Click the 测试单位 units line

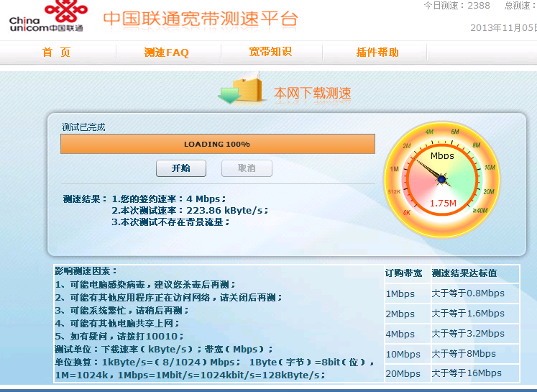pyautogui.click(x=164, y=349)
